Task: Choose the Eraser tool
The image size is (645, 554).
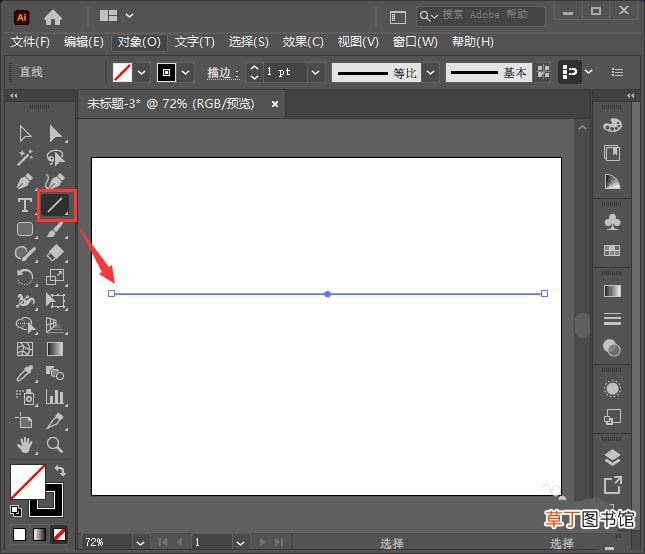Action: coord(55,253)
